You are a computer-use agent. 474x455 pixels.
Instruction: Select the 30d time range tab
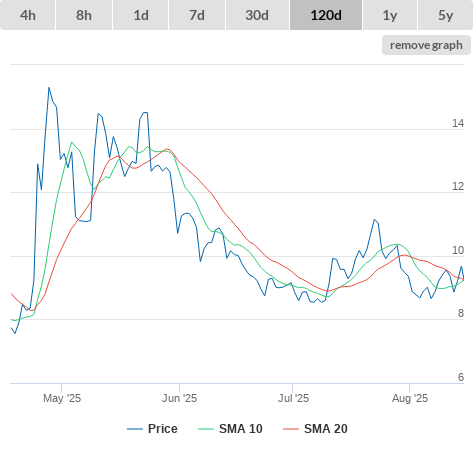257,15
